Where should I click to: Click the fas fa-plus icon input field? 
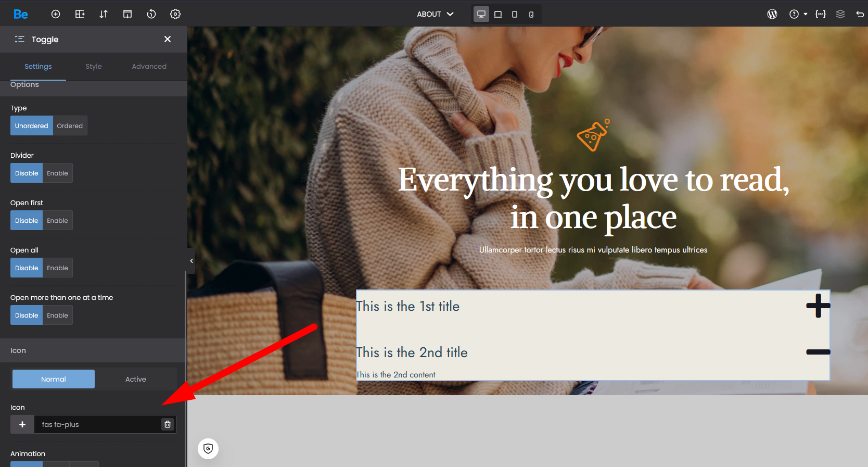pos(97,424)
